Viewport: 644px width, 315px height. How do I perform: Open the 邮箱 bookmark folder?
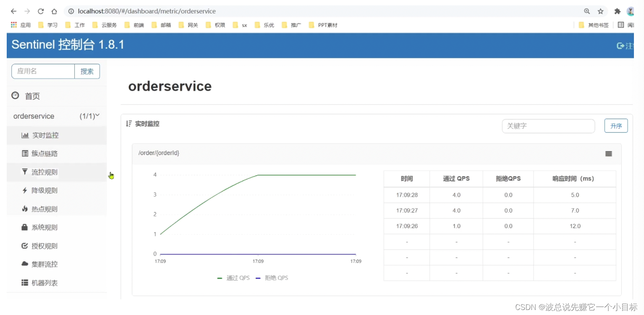161,25
